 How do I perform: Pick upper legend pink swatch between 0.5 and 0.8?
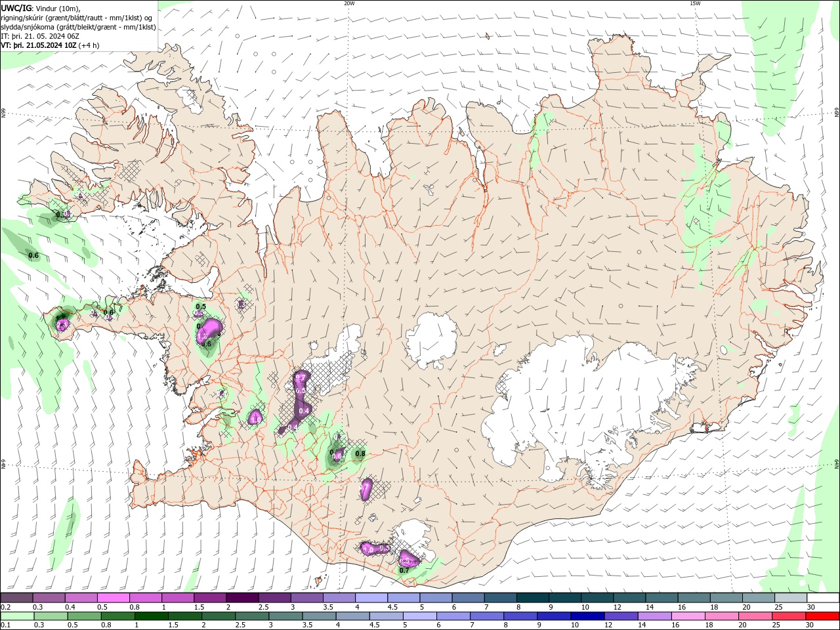pos(114,597)
